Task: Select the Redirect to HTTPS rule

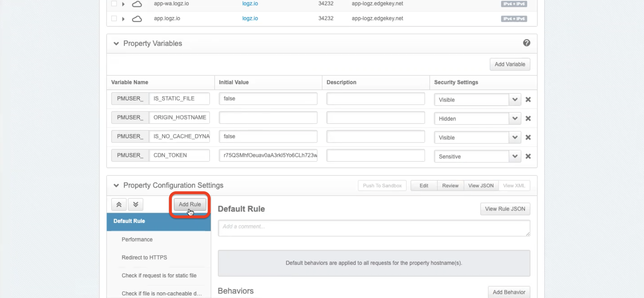Action: click(144, 257)
